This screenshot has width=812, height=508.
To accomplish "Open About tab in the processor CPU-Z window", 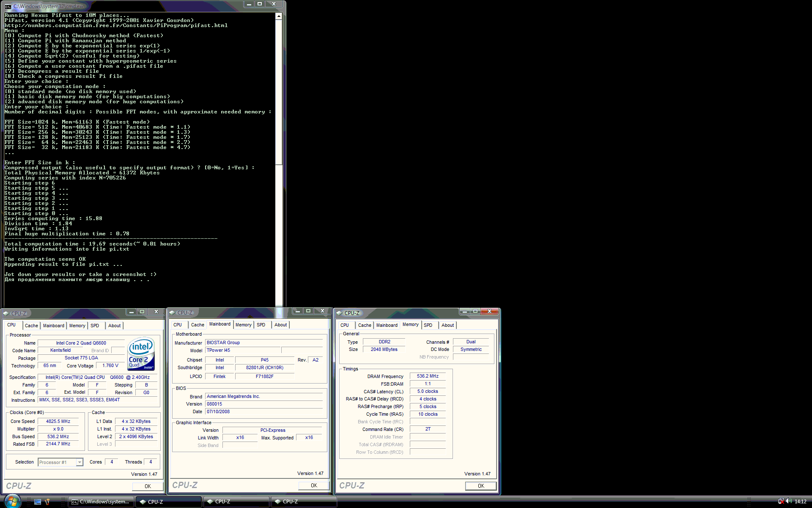I will (114, 326).
